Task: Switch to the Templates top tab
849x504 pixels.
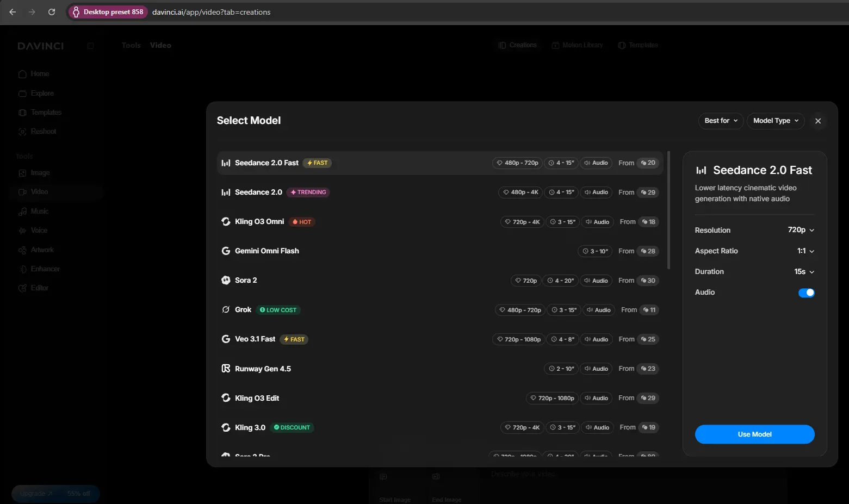Action: click(x=638, y=45)
